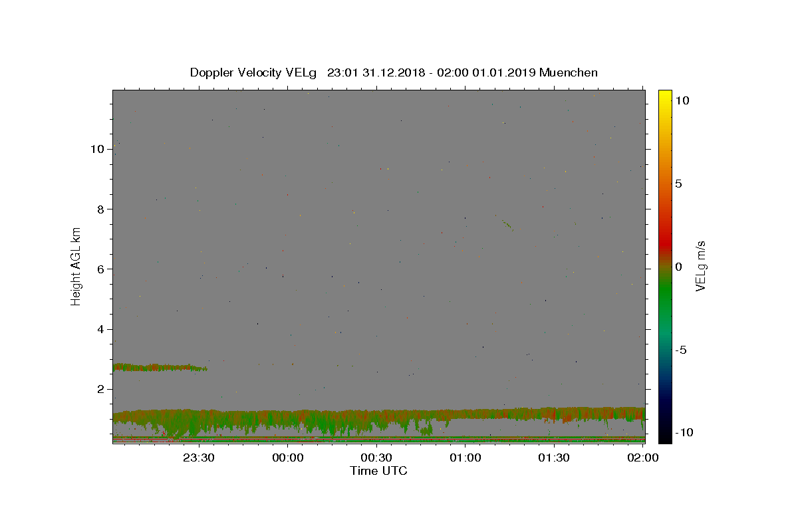Click the 'Height AGL km' y-axis label
The height and width of the screenshot is (532, 798).
pos(76,266)
